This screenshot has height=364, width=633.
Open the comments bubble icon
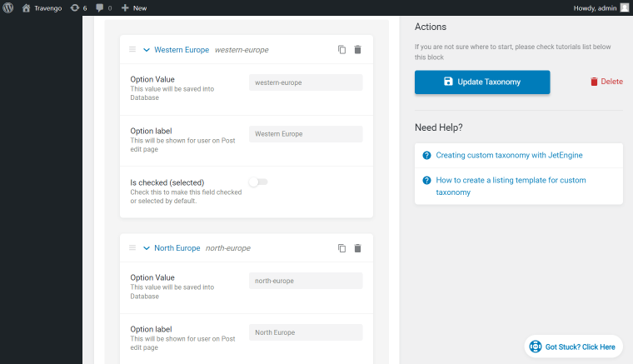(99, 7)
